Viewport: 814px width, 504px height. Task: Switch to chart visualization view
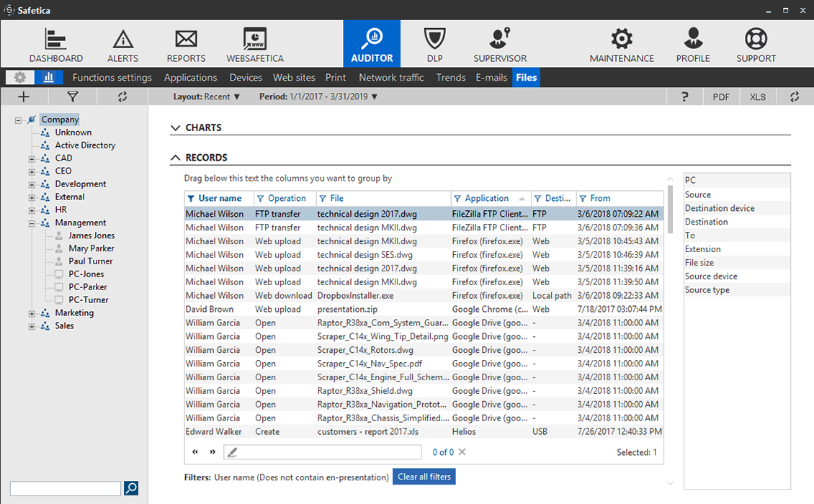click(x=49, y=77)
